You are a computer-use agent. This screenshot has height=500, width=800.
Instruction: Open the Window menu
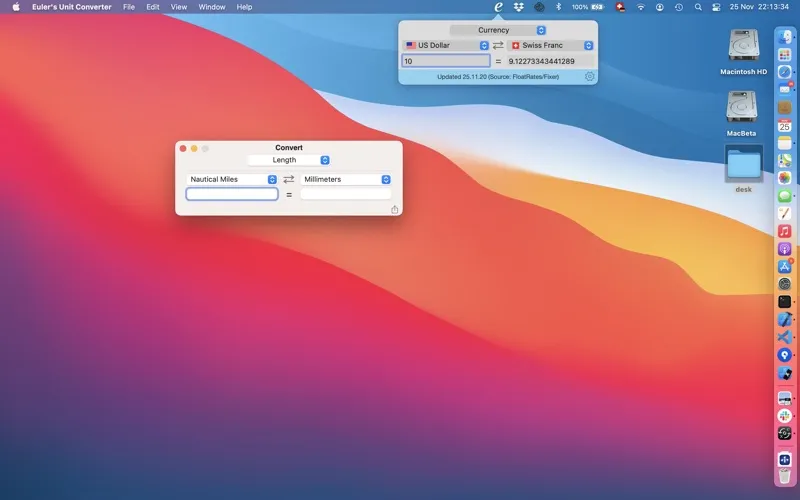212,7
